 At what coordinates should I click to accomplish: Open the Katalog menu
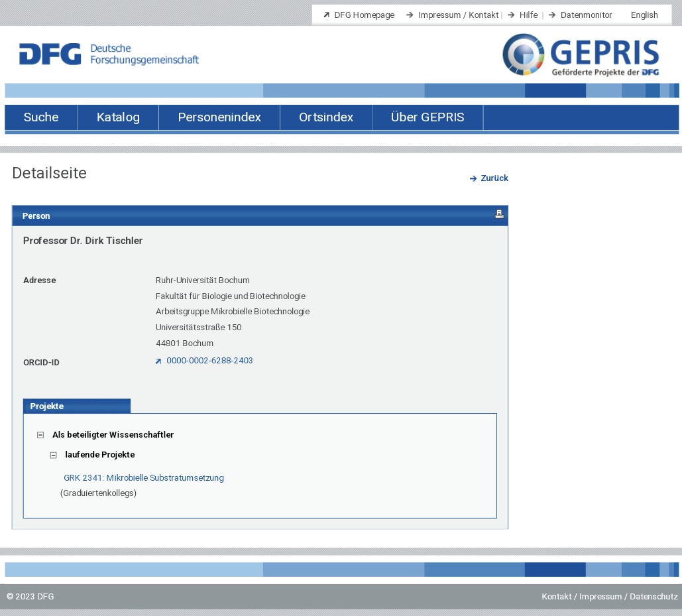(x=118, y=117)
